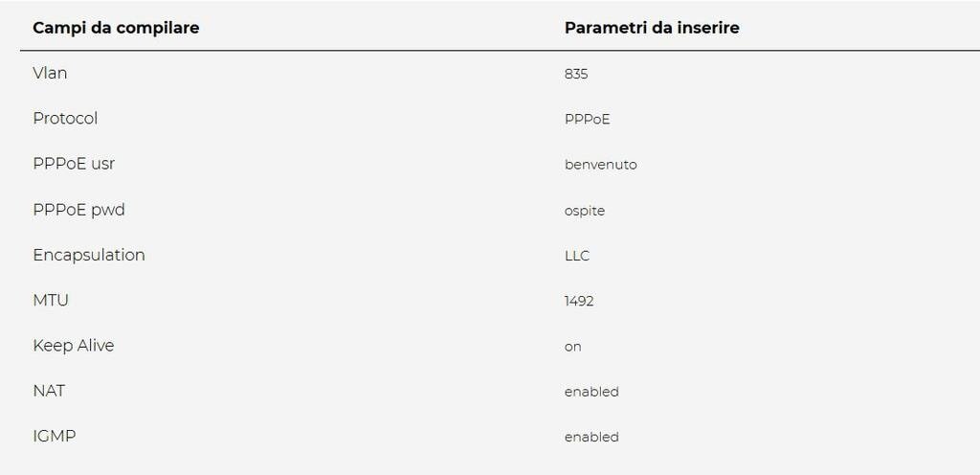Select the IGMP row label
Image resolution: width=980 pixels, height=475 pixels.
tap(54, 436)
